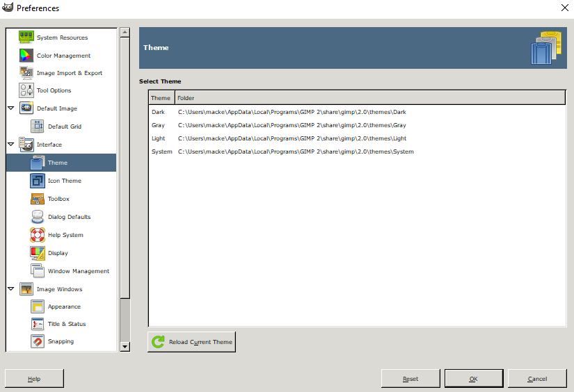Open Snapping preferences
The width and height of the screenshot is (574, 392).
pyautogui.click(x=61, y=341)
